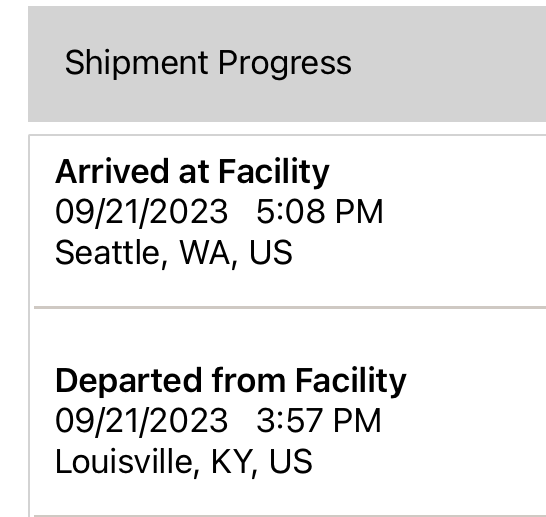Click the date beside 5:08 PM
546x517 pixels.
(x=142, y=212)
